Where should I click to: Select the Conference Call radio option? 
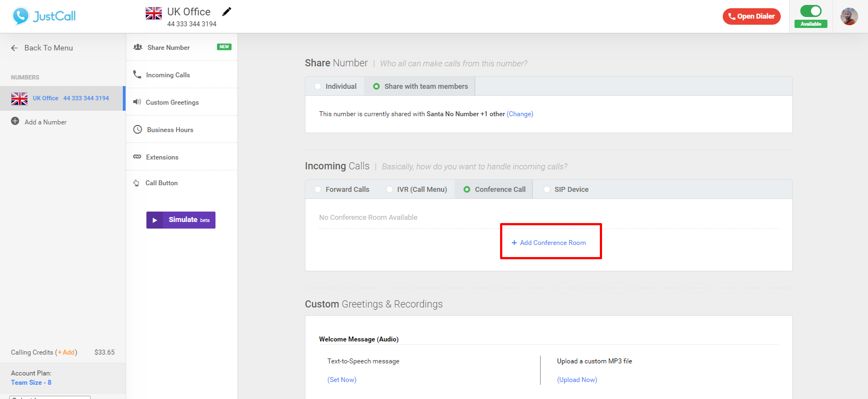[467, 190]
